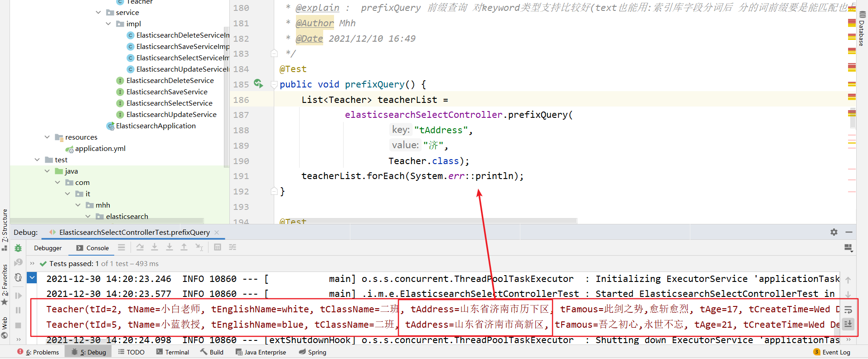Force step into with the second down-arrow icon

169,247
